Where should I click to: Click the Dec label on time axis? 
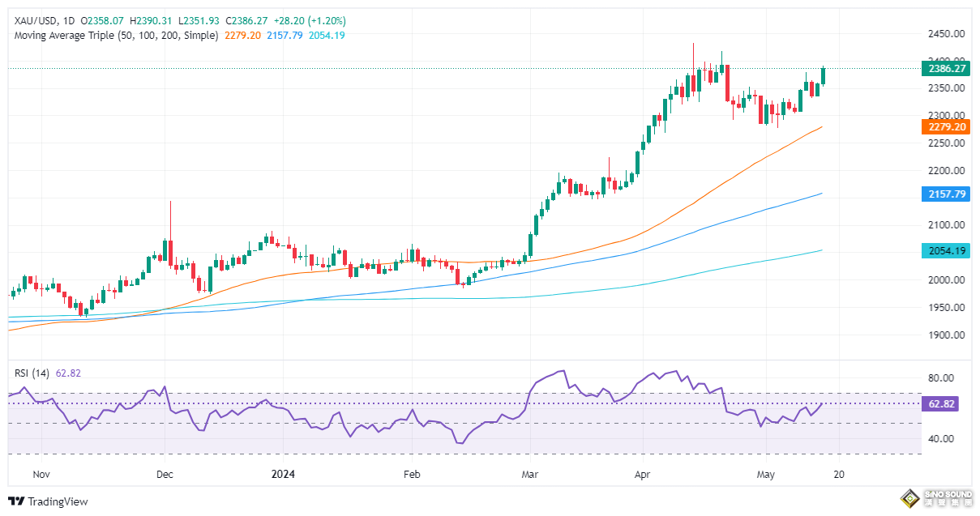(165, 475)
